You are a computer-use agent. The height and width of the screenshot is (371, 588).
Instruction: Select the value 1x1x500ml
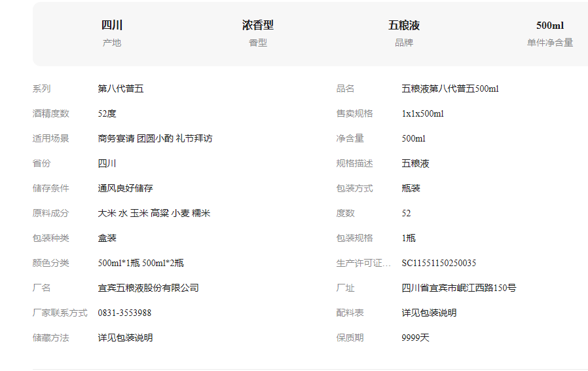click(422, 113)
